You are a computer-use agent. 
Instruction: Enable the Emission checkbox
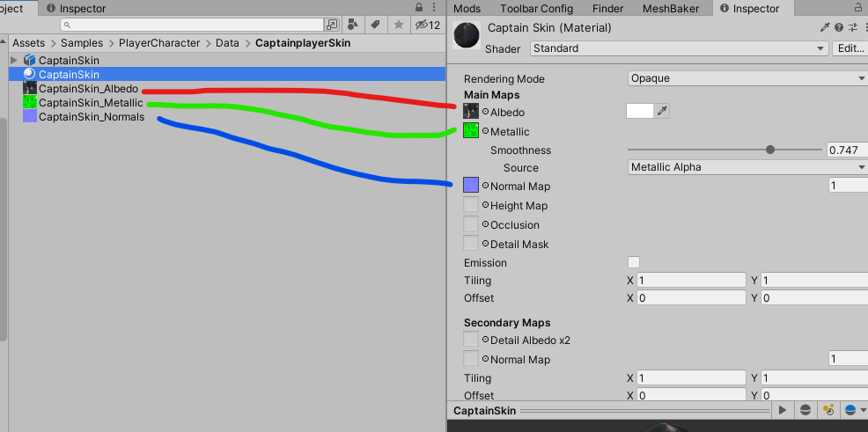click(634, 262)
